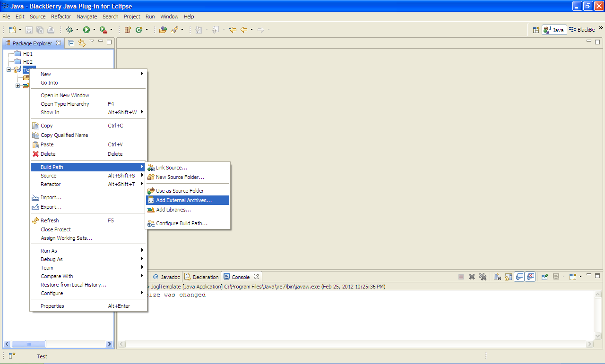Go to last edit location icon
This screenshot has width=605, height=364.
[232, 30]
